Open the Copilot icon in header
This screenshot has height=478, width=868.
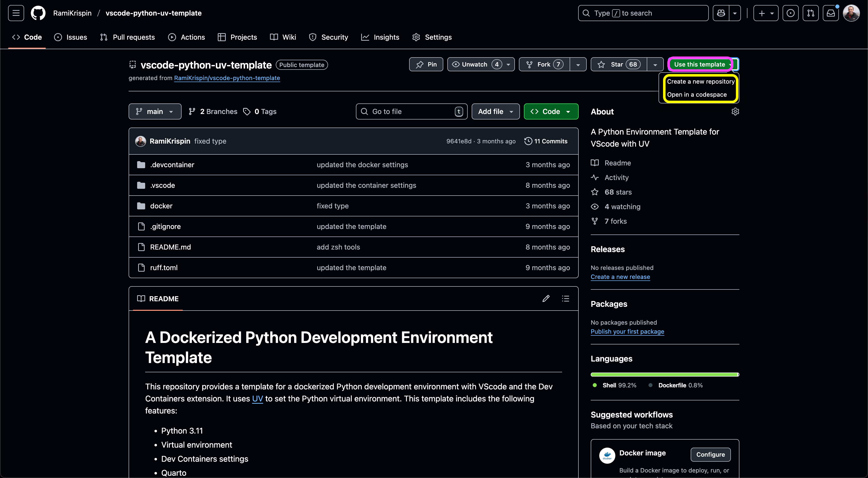(x=721, y=13)
